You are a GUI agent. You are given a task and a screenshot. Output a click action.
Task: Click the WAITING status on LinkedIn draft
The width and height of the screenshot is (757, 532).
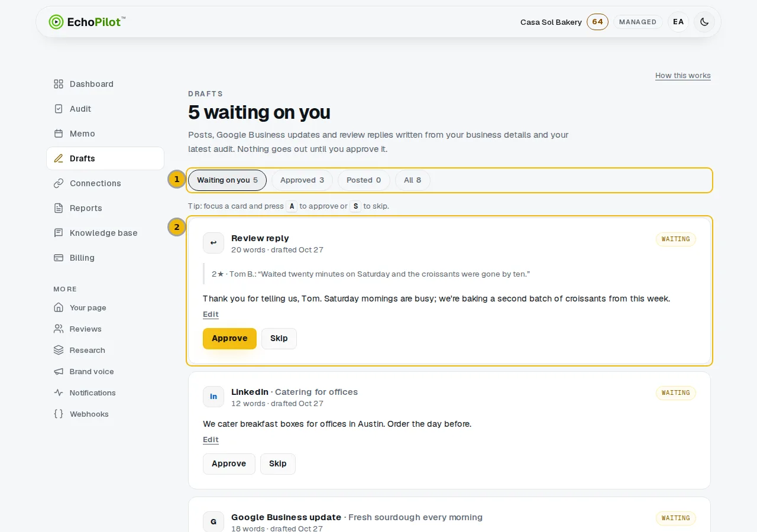[676, 393]
